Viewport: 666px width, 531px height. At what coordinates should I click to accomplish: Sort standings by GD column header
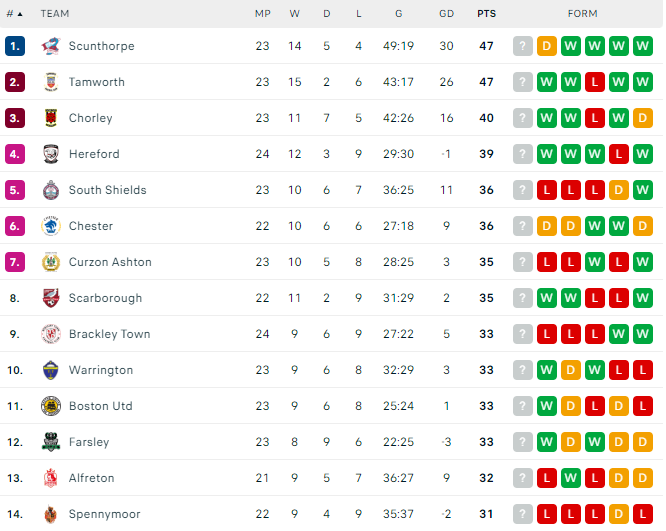coord(446,14)
